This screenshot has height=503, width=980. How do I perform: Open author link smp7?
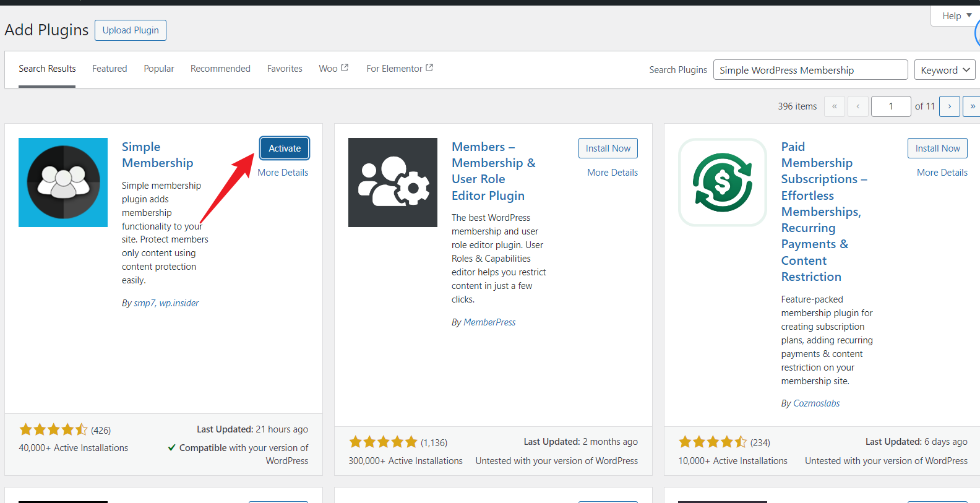point(144,303)
